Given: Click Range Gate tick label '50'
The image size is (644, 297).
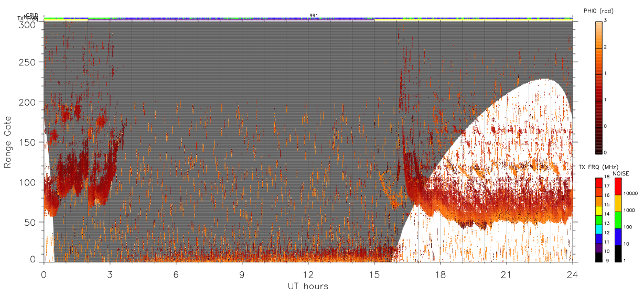Looking at the screenshot, I should pyautogui.click(x=31, y=222).
